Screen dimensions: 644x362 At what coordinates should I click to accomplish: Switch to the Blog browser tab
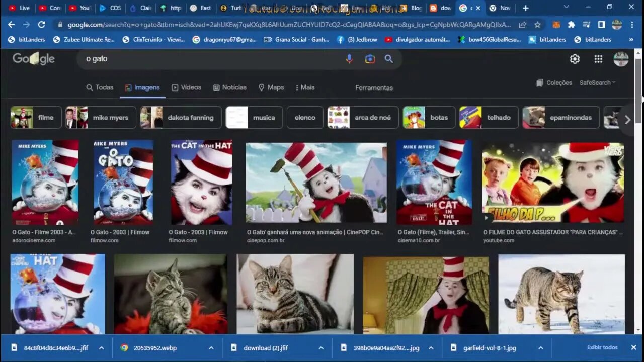411,8
